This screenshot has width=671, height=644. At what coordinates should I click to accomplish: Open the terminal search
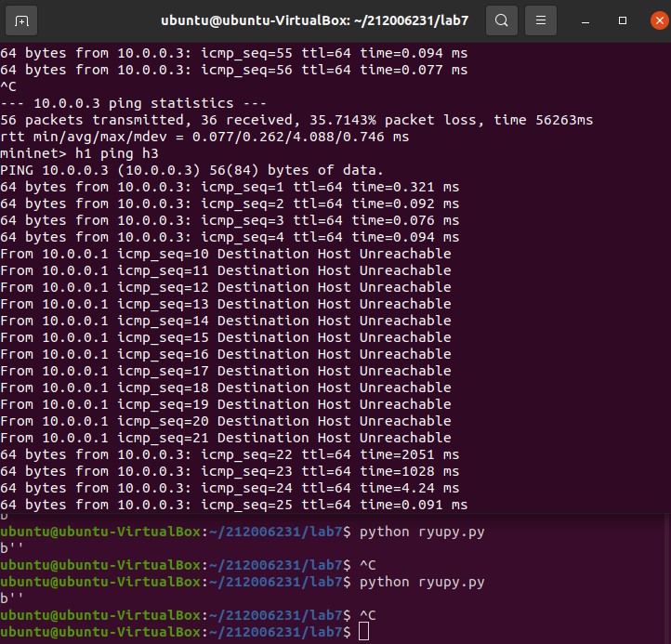click(502, 20)
